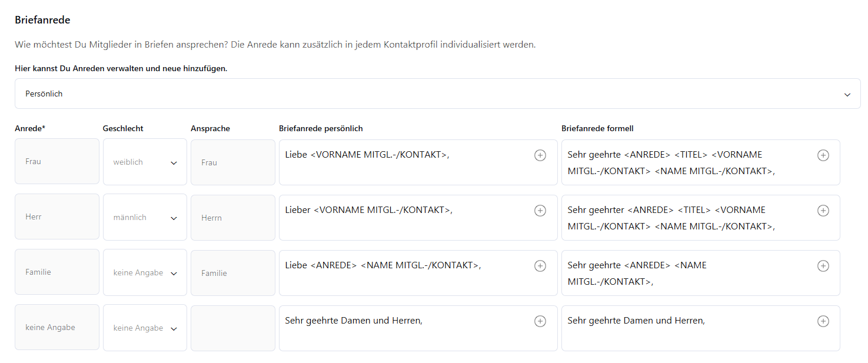Click plus icon in formal 'Sehr geehrte Damen' field
Image resolution: width=868 pixels, height=363 pixels.
point(823,321)
